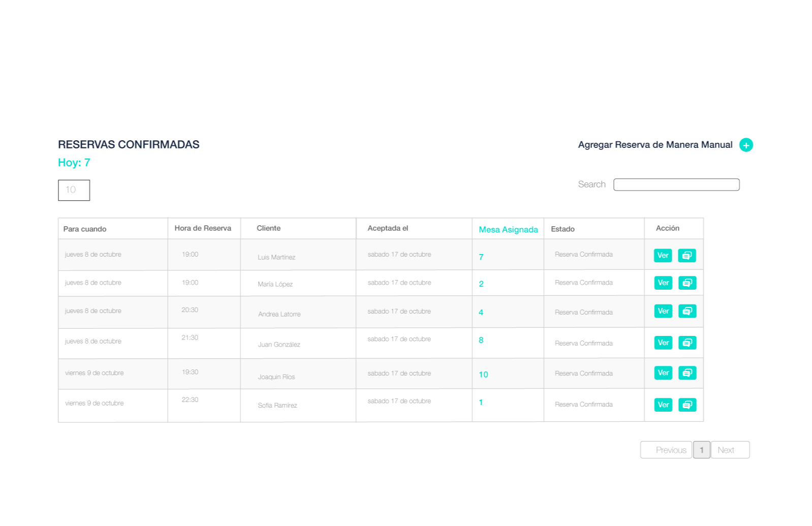Screen dimensions: 812x526
Task: Click the plus icon to add manual reservation
Action: pos(746,145)
